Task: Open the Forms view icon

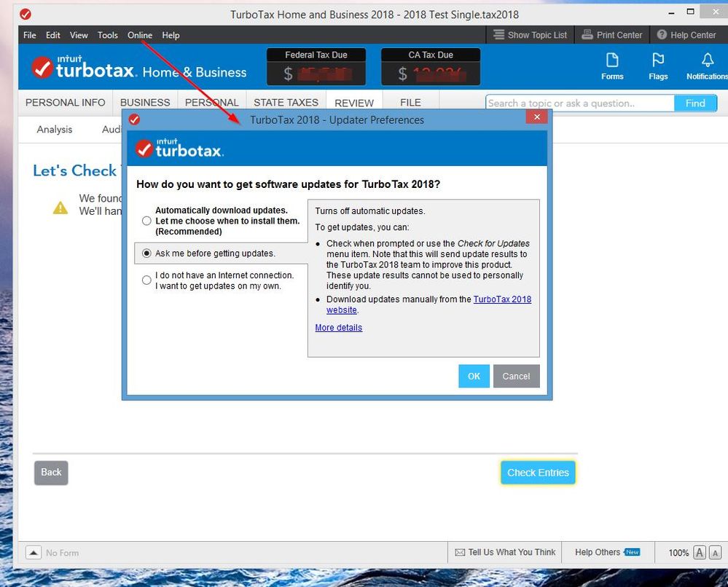Action: click(x=612, y=66)
